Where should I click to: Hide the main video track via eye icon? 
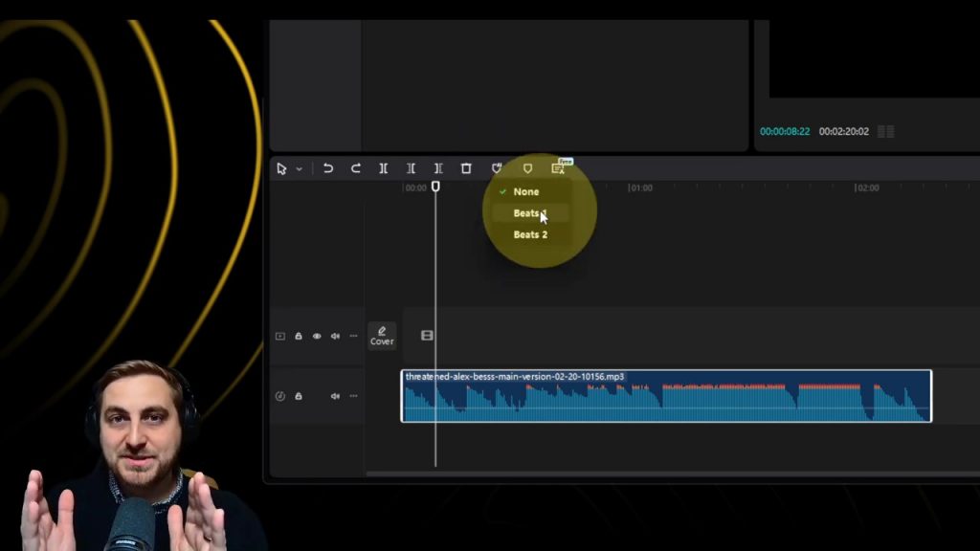[317, 336]
